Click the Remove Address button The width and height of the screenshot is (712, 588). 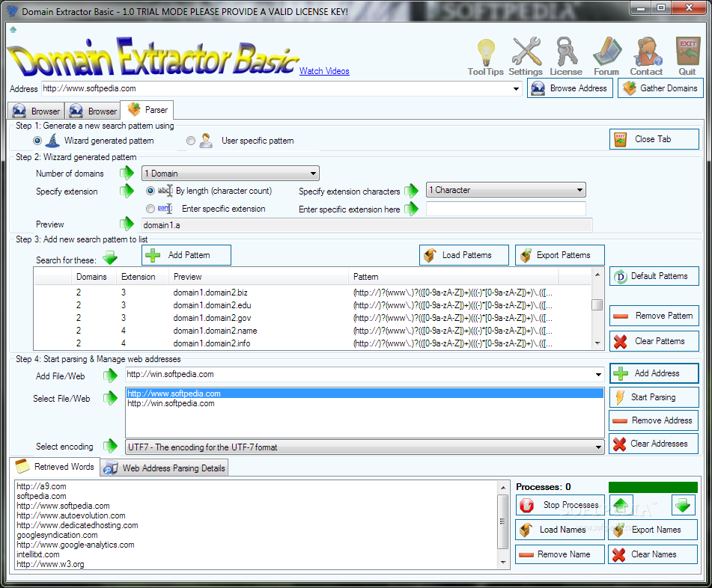pos(654,420)
